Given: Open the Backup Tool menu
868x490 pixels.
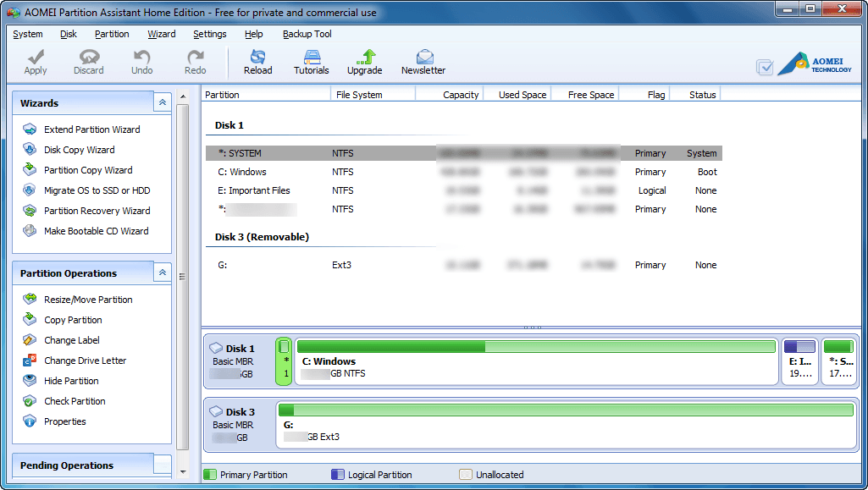Looking at the screenshot, I should 307,34.
